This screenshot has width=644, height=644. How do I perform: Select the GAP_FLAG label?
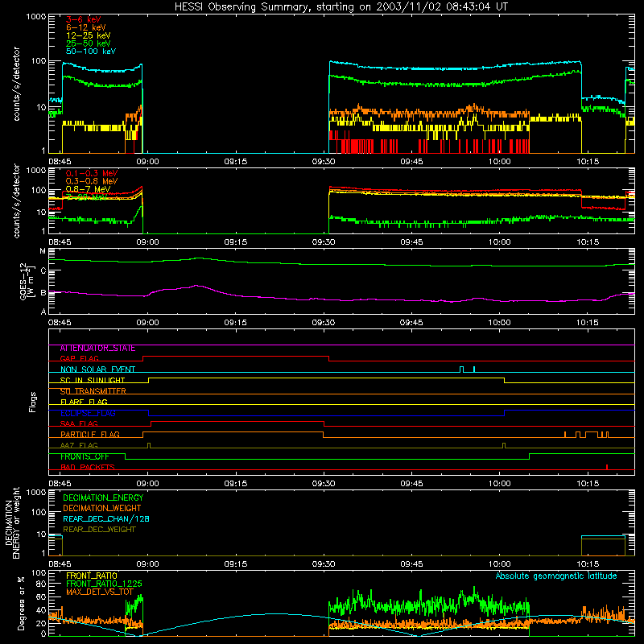(x=79, y=358)
